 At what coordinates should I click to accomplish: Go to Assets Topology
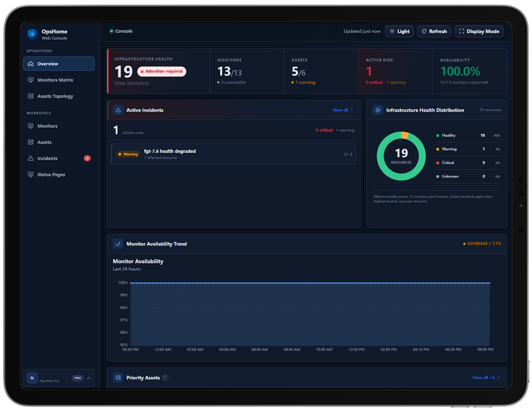coord(59,96)
